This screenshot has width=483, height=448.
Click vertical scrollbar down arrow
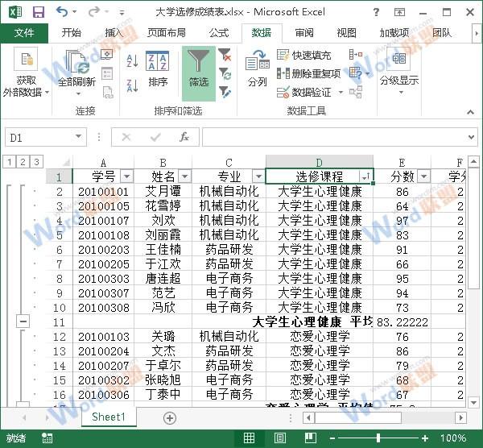pos(473,402)
